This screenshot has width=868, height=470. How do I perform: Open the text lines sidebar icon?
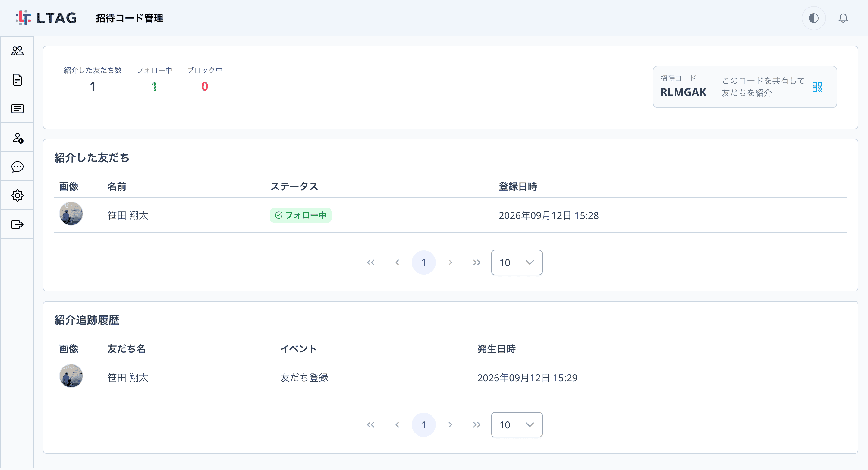click(x=17, y=109)
